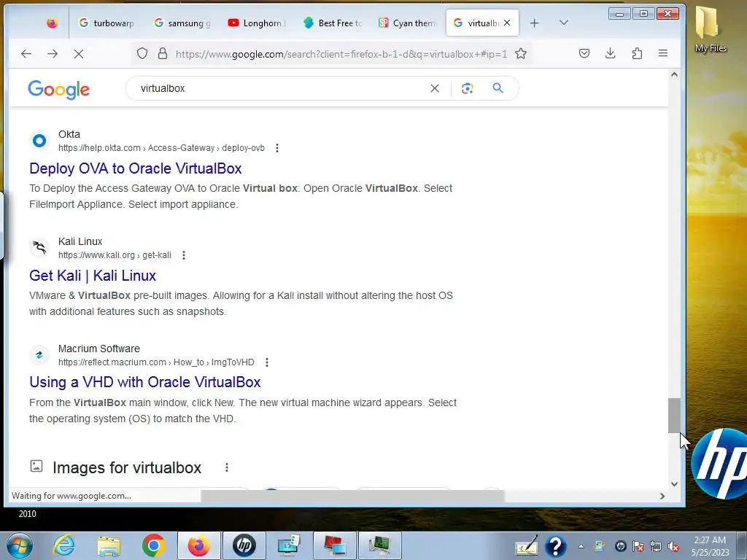Show site security padlock information

(163, 53)
